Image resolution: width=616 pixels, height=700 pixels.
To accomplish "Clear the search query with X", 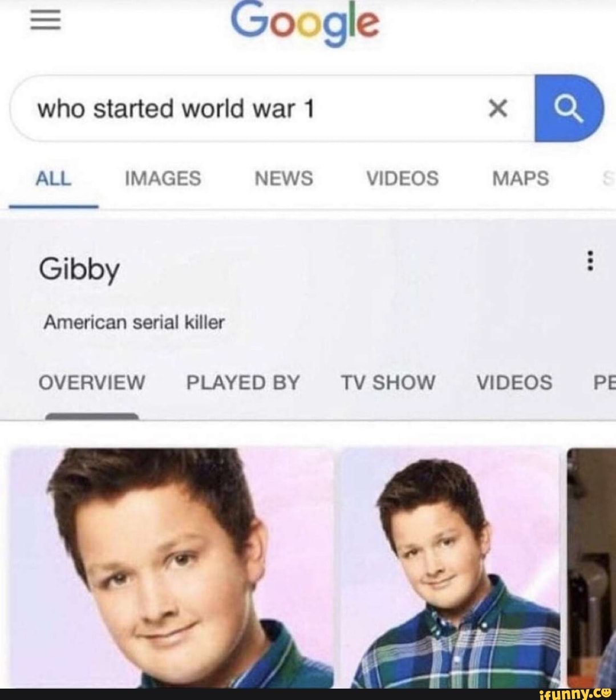I will pyautogui.click(x=498, y=108).
